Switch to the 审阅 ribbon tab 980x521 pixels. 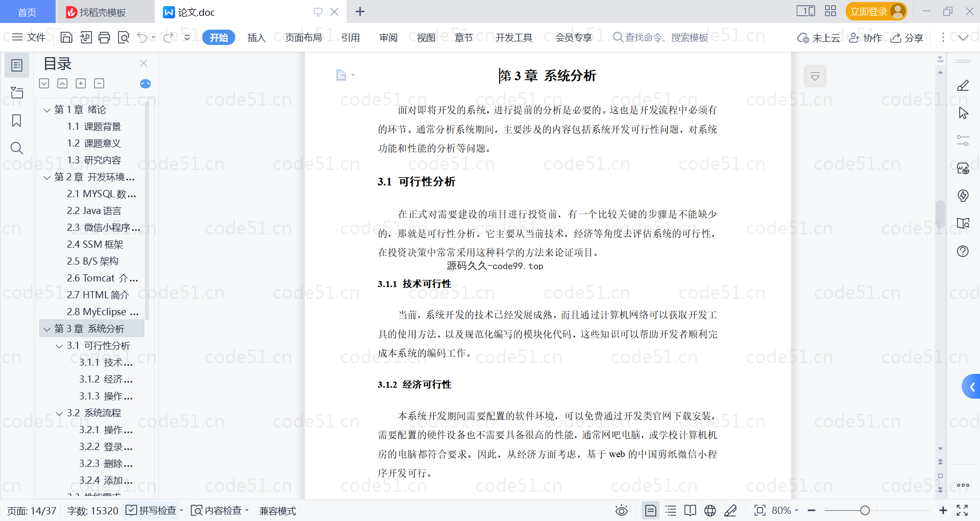point(388,37)
